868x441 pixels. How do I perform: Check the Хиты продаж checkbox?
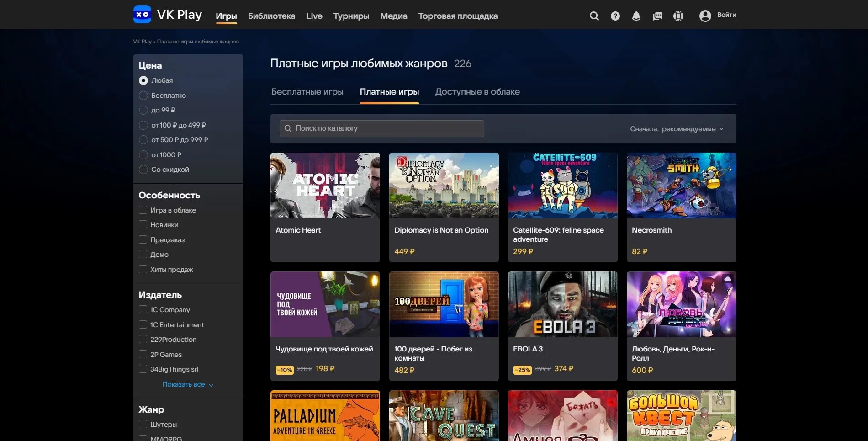[143, 269]
